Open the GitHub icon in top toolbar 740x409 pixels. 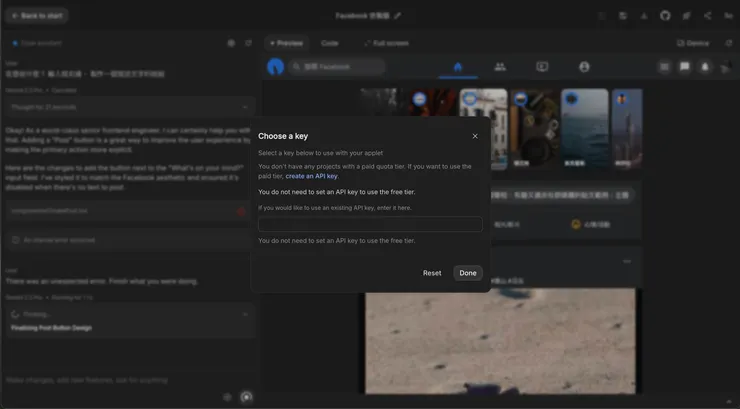pyautogui.click(x=666, y=16)
